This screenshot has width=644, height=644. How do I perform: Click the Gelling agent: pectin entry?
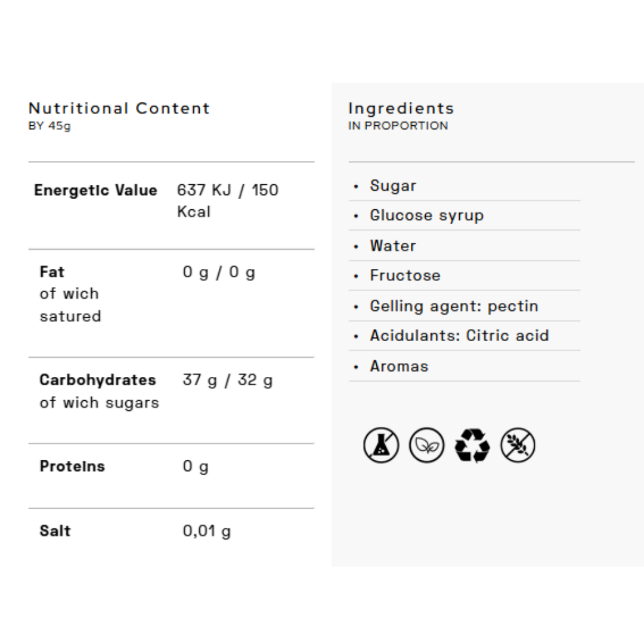(x=454, y=306)
